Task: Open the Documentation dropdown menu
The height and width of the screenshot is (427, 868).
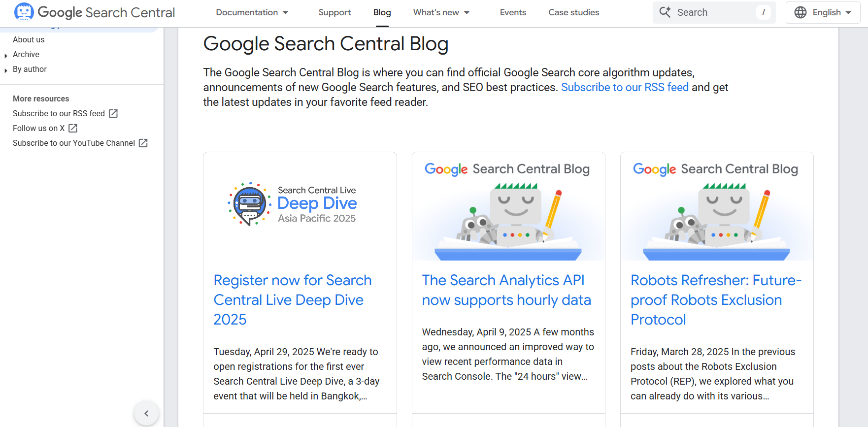Action: (x=252, y=12)
